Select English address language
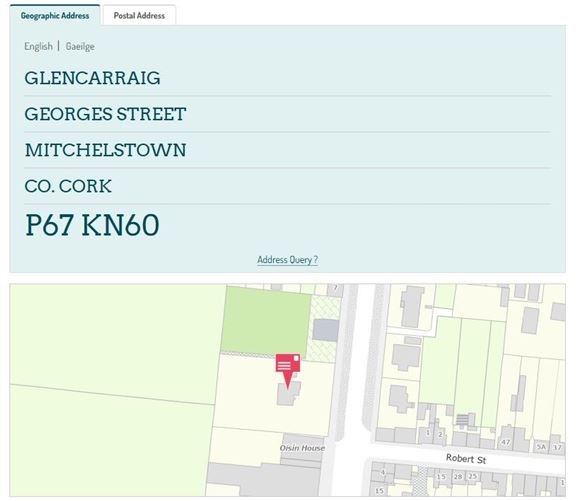Viewport: 577px width, 501px height. (x=38, y=46)
